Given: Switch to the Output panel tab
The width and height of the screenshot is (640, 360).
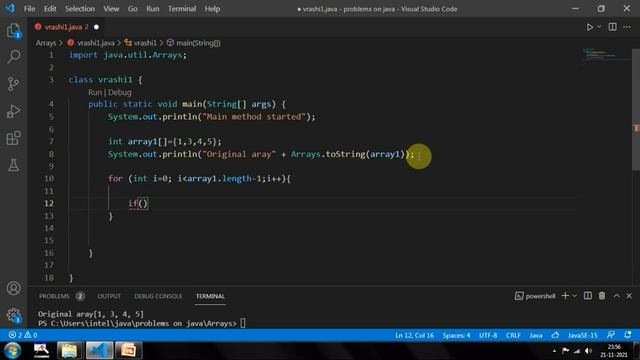Looking at the screenshot, I should click(109, 296).
